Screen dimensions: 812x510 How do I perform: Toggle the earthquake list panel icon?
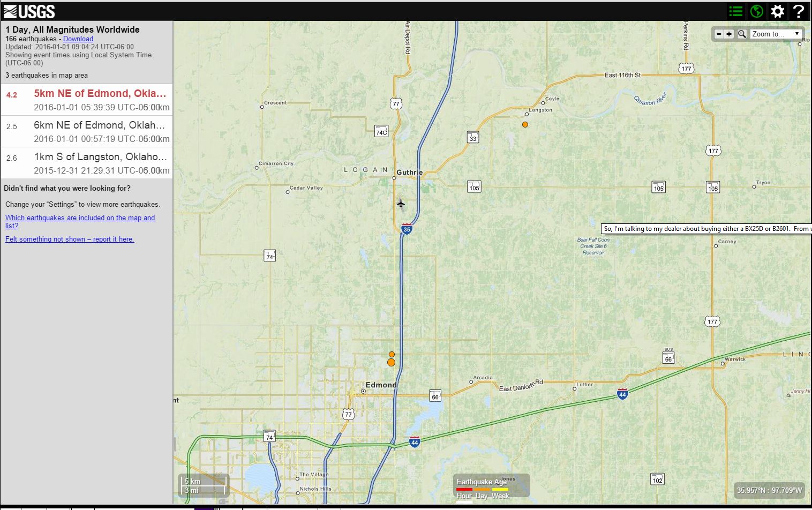tap(736, 11)
